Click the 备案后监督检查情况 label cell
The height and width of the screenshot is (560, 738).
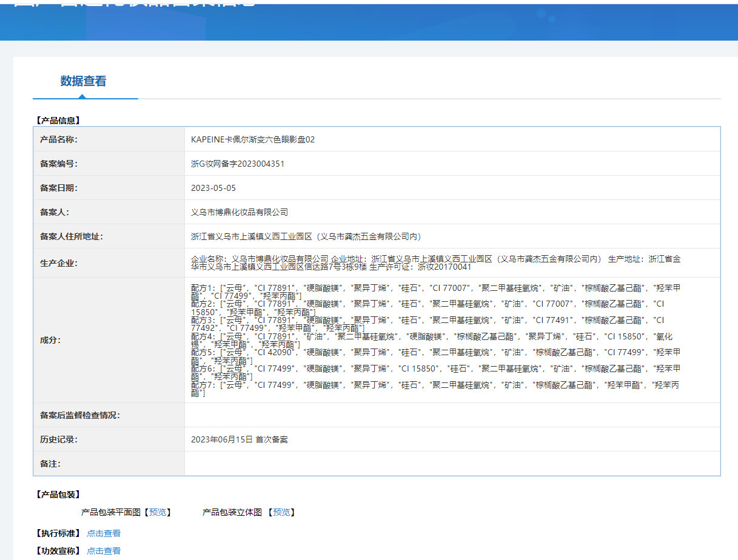(x=109, y=415)
